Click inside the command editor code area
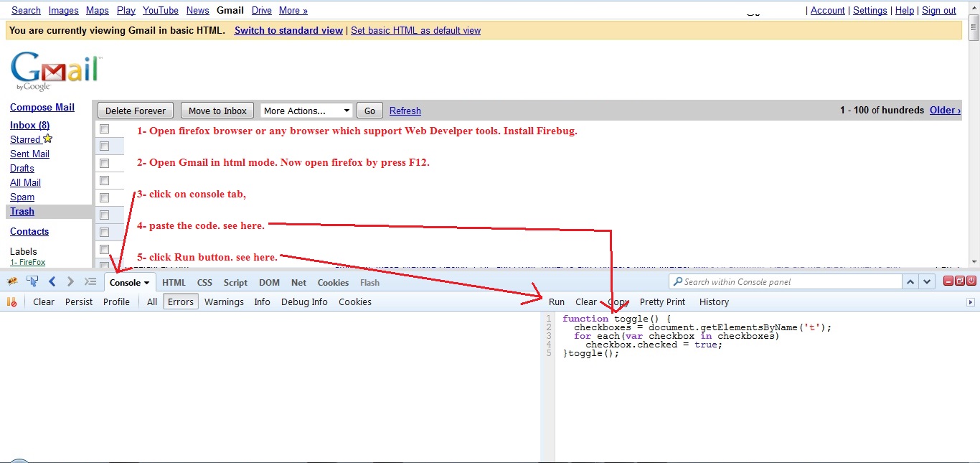980x463 pixels. (767, 388)
